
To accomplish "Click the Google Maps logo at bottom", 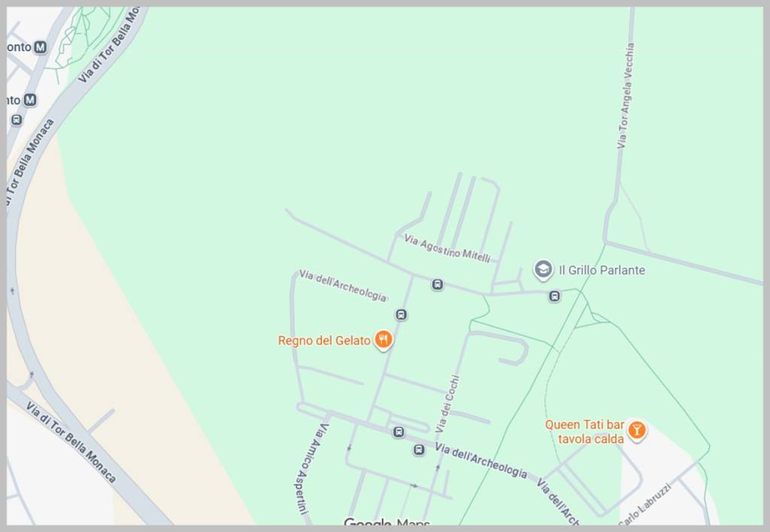I will [387, 523].
